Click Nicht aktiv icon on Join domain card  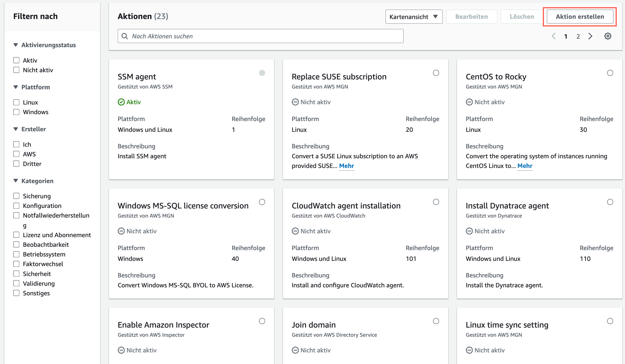click(295, 350)
